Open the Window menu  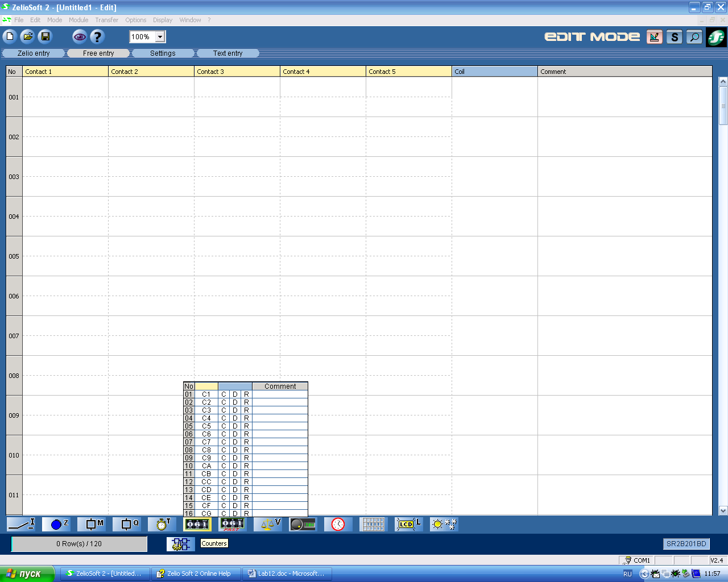tap(190, 20)
